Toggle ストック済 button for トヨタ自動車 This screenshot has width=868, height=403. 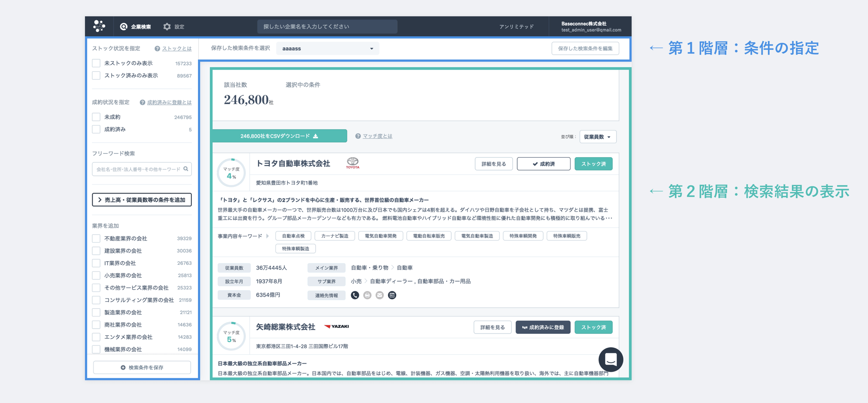(x=593, y=164)
